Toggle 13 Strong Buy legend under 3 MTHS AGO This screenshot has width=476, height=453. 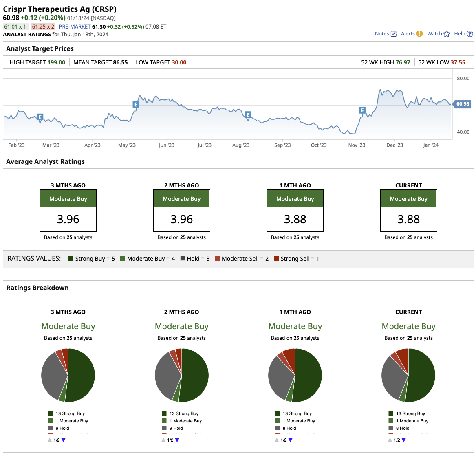click(67, 413)
